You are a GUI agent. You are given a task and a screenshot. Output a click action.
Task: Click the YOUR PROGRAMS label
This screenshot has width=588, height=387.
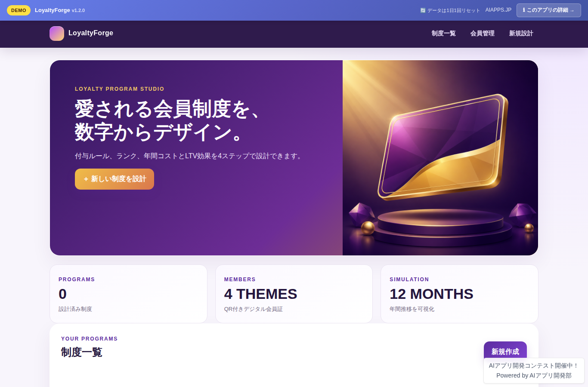pos(90,339)
